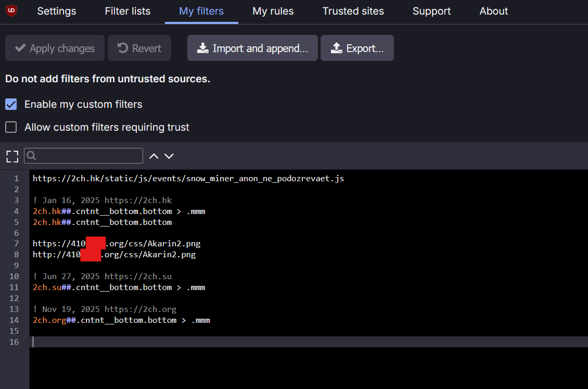This screenshot has height=389, width=588.
Task: Click the untrusted sources warning text
Action: pos(108,79)
